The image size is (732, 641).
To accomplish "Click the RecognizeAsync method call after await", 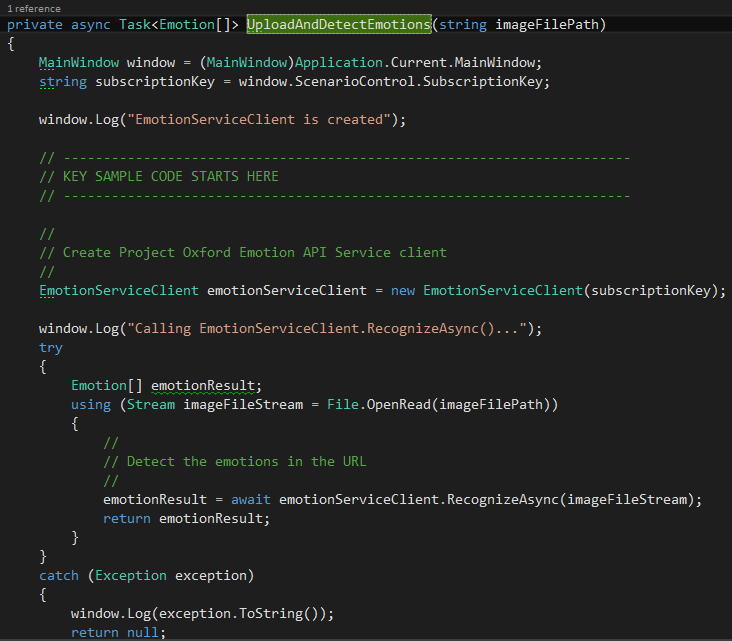I will click(x=502, y=500).
